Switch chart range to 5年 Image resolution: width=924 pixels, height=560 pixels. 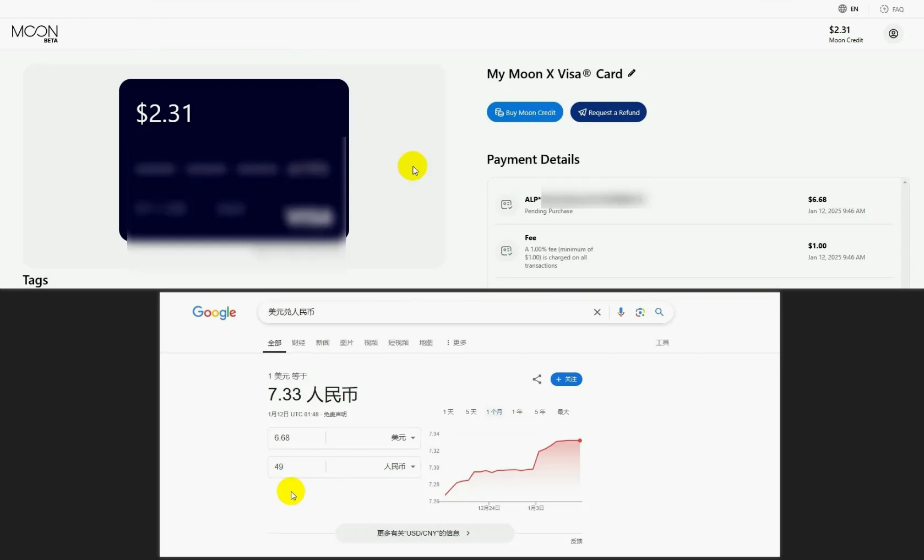pos(540,412)
